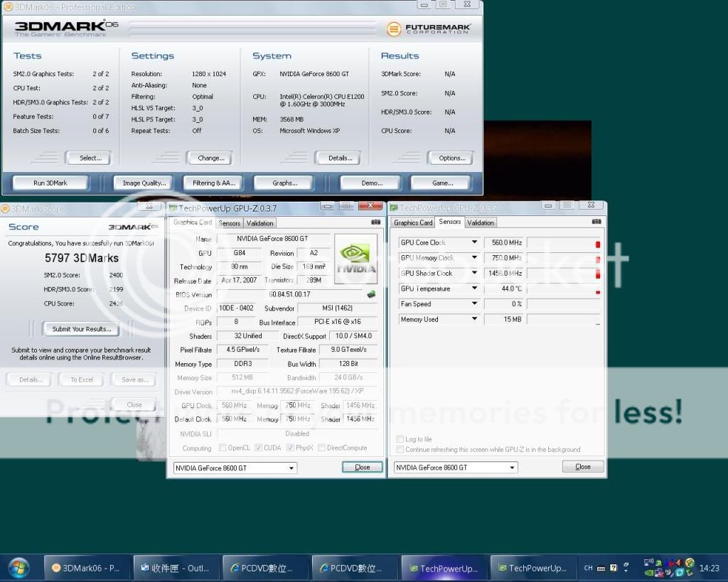Enable the Log to file checkbox
The width and height of the screenshot is (728, 582).
[400, 439]
